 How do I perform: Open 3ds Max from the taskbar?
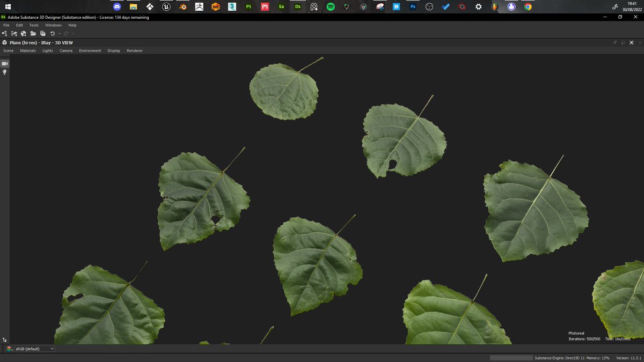point(232,7)
